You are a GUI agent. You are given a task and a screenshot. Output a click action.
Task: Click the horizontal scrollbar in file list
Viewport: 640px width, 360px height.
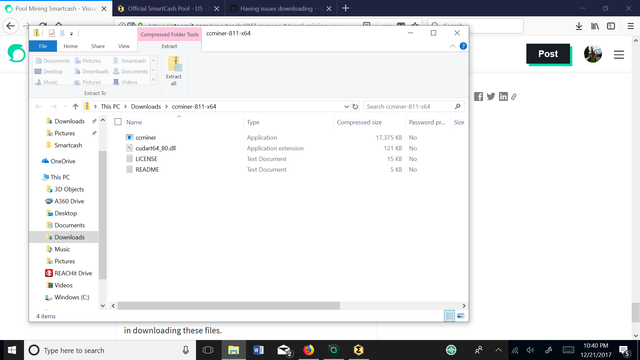pos(229,306)
